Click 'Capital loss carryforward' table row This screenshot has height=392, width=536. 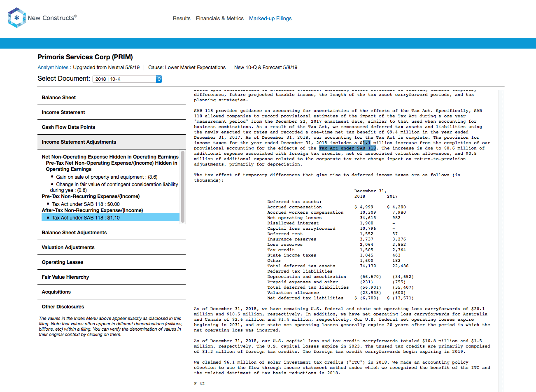click(x=331, y=229)
